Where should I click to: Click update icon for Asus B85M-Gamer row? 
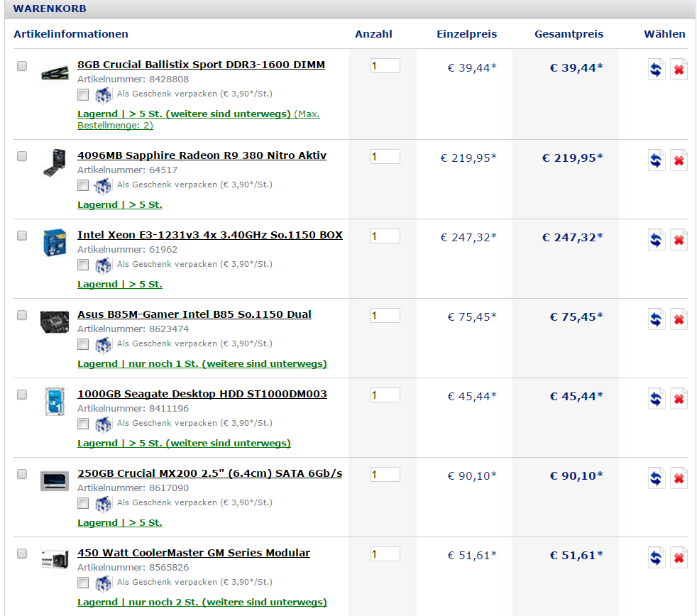(656, 319)
